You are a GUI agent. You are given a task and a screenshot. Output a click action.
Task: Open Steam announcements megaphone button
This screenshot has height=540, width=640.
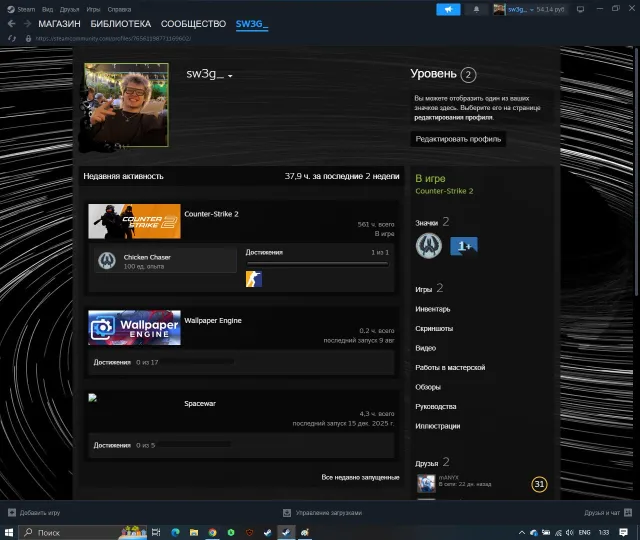tap(448, 9)
